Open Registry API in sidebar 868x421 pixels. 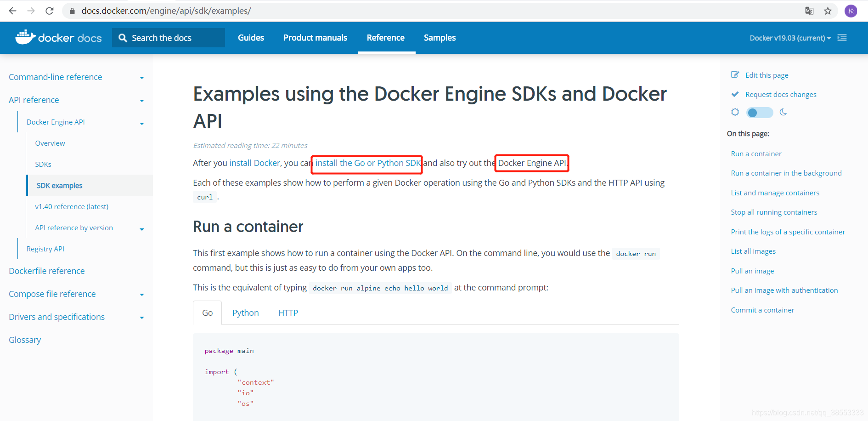45,249
